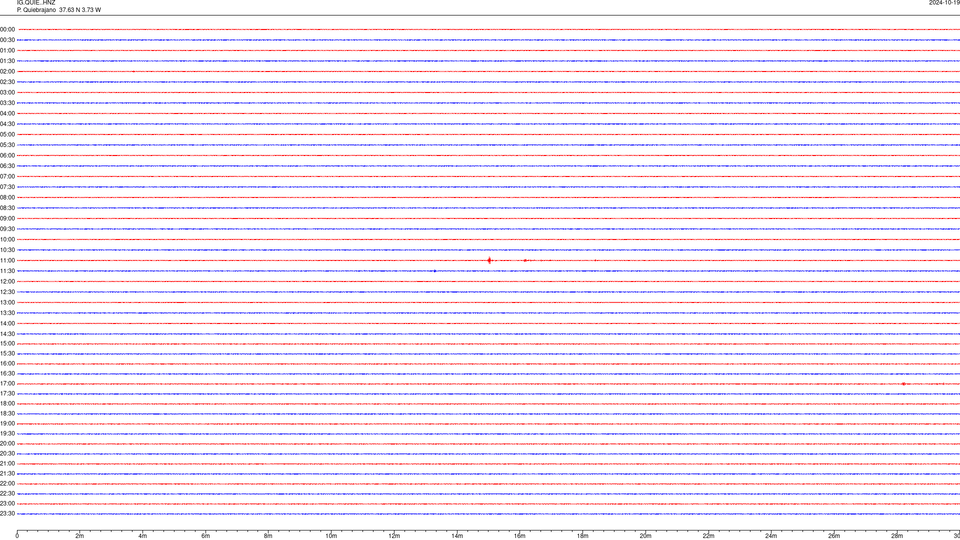Click the '09:00' time label
960x540 pixels.
click(x=7, y=219)
